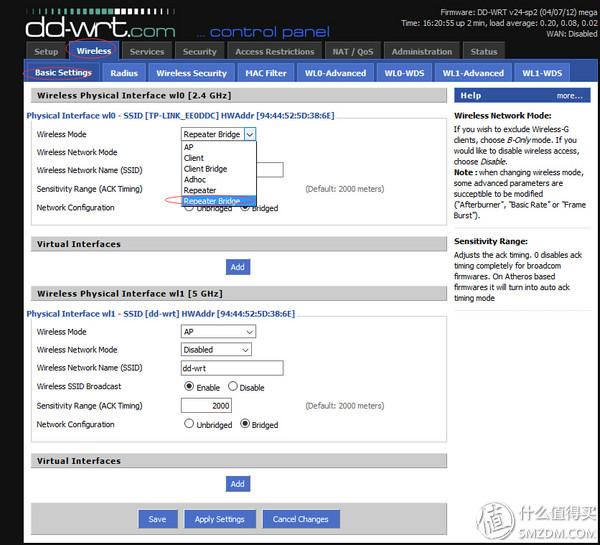
Task: Add a virtual interface for wl1
Action: point(238,484)
